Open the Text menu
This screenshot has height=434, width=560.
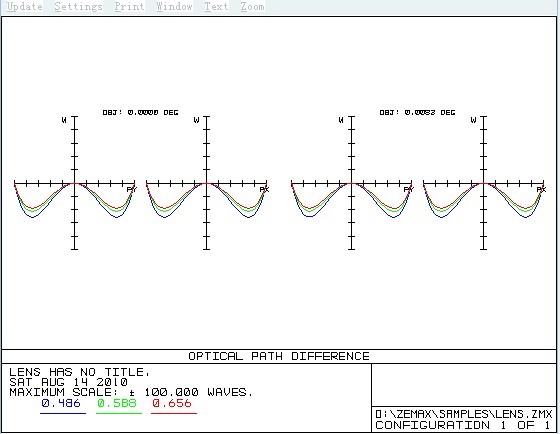coord(216,7)
